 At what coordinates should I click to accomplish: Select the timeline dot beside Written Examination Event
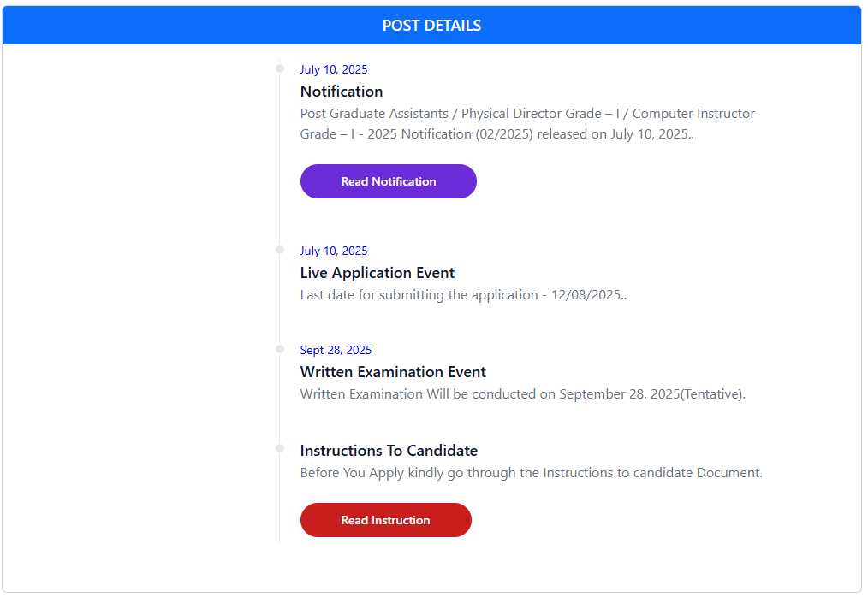point(280,349)
